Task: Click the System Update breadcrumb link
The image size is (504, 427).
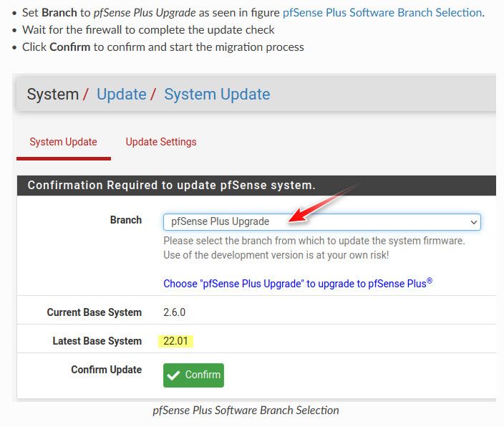Action: (217, 95)
